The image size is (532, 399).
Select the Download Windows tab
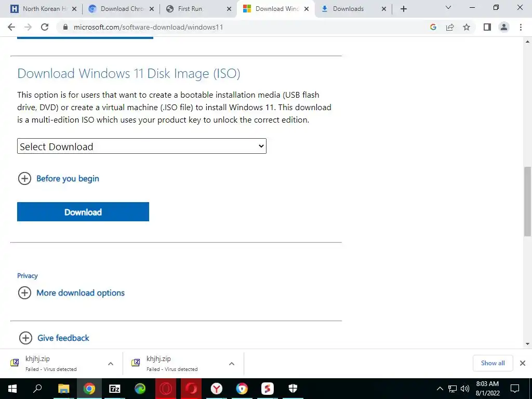(276, 9)
